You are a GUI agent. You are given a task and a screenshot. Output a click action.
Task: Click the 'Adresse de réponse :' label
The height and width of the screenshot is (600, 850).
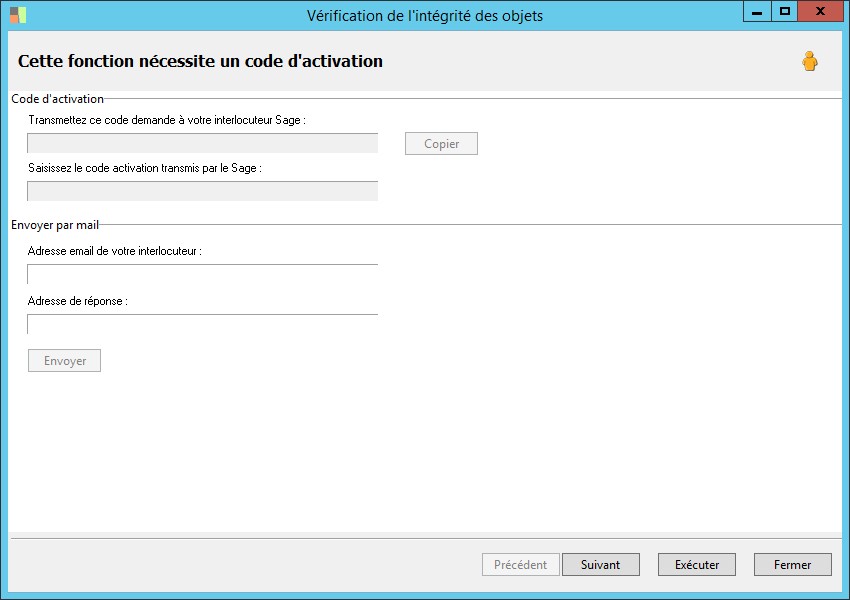pos(78,301)
